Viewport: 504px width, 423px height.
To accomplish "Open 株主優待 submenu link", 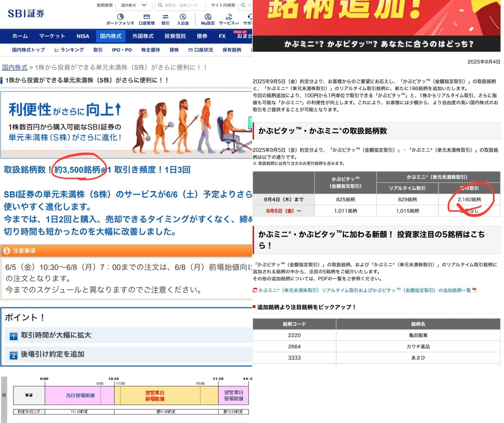I will [x=150, y=50].
